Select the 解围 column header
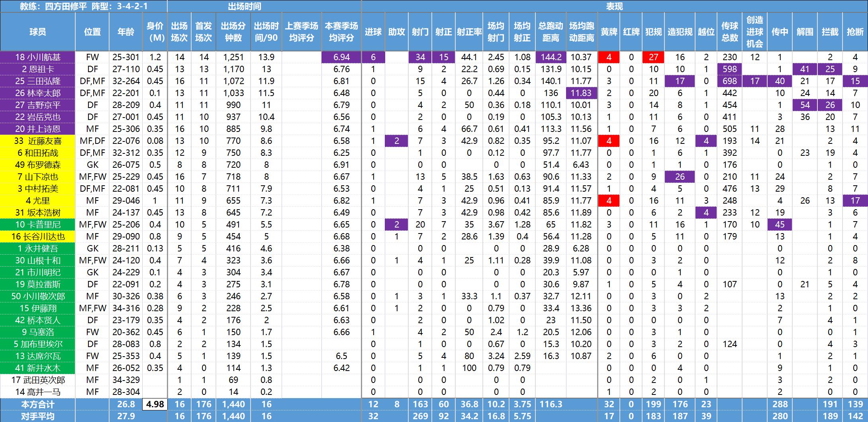This screenshot has height=422, width=868. tap(805, 32)
